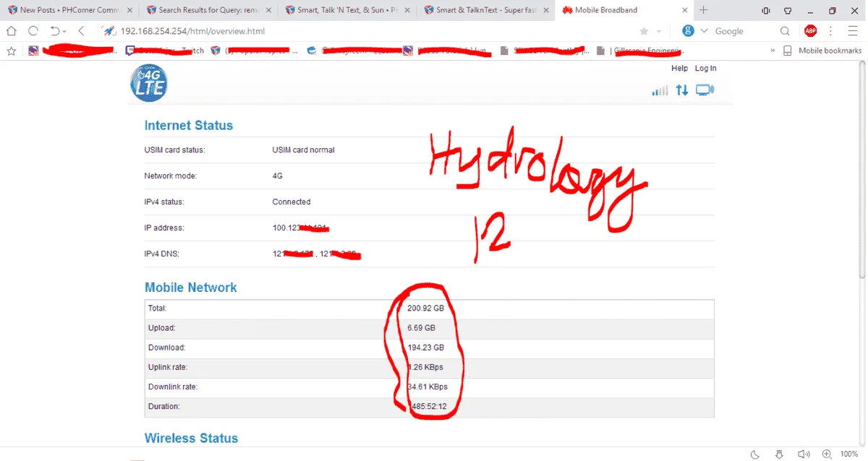Click inside the Google search field
This screenshot has width=868, height=461.
coord(745,31)
